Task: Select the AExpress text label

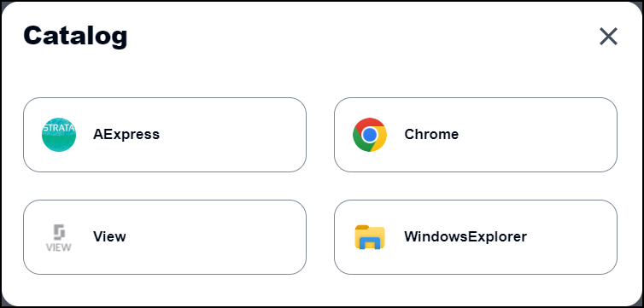Action: click(x=126, y=134)
